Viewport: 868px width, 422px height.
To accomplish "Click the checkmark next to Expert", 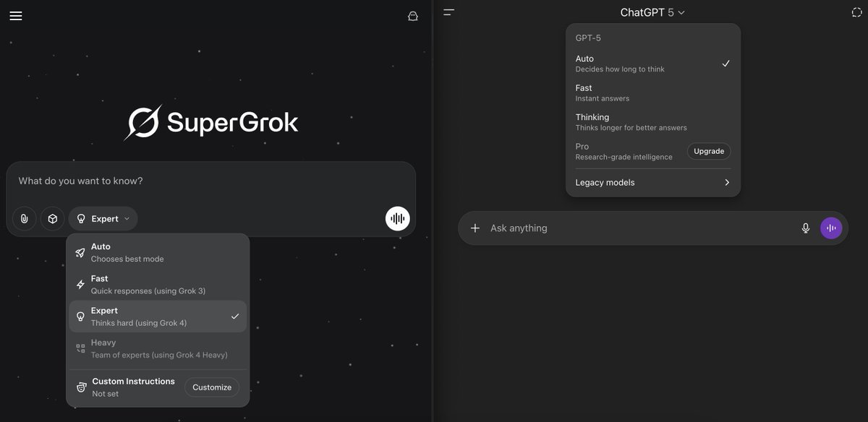I will [235, 316].
